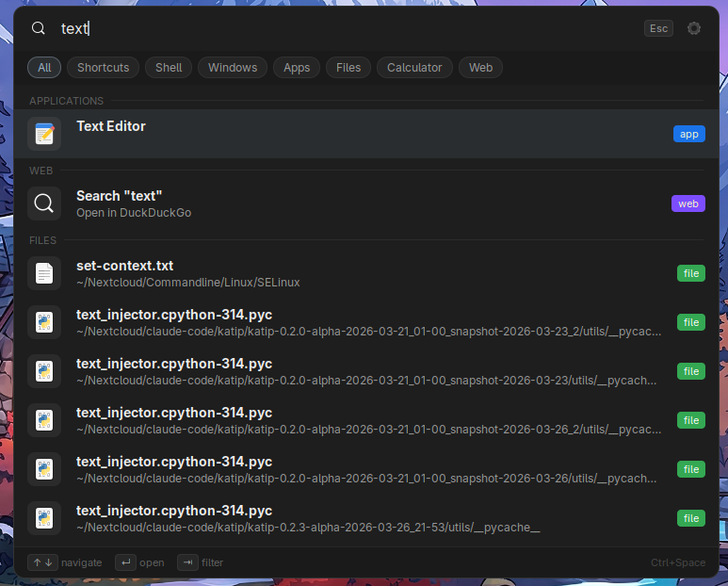
Task: Click the set-context.txt document icon
Action: (x=44, y=273)
